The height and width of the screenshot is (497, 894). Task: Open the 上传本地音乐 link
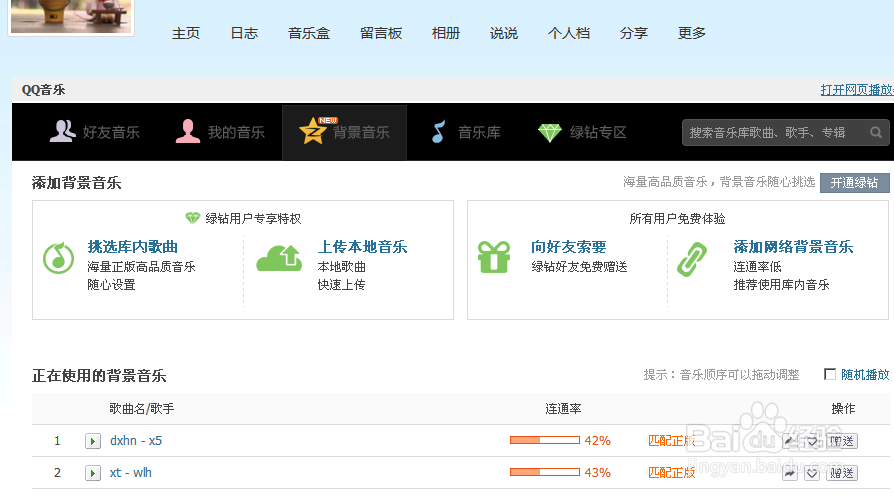click(x=363, y=247)
